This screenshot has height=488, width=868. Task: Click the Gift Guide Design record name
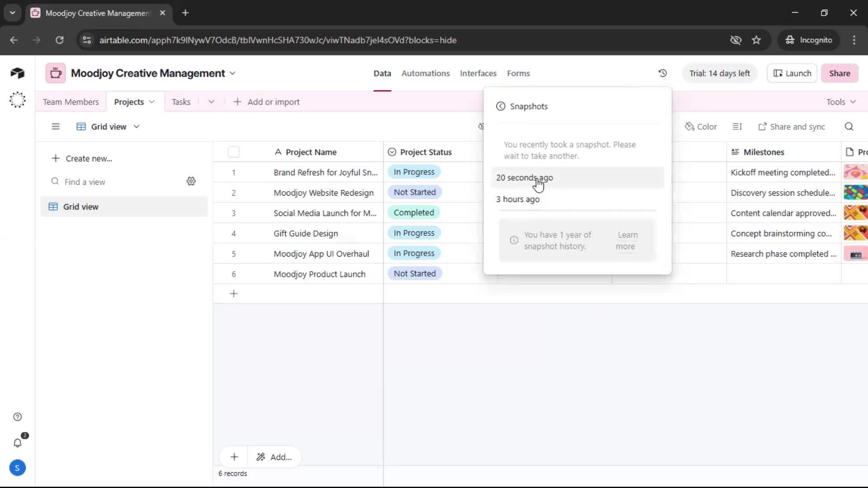click(x=306, y=233)
